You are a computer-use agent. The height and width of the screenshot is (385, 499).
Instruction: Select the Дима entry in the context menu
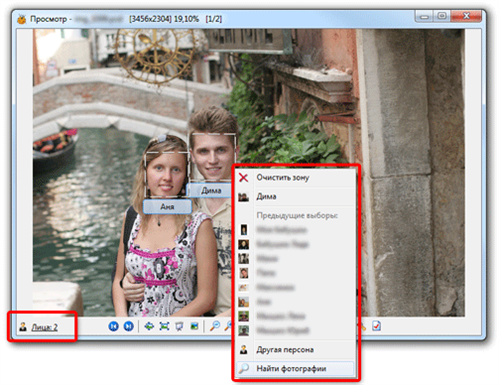click(295, 197)
